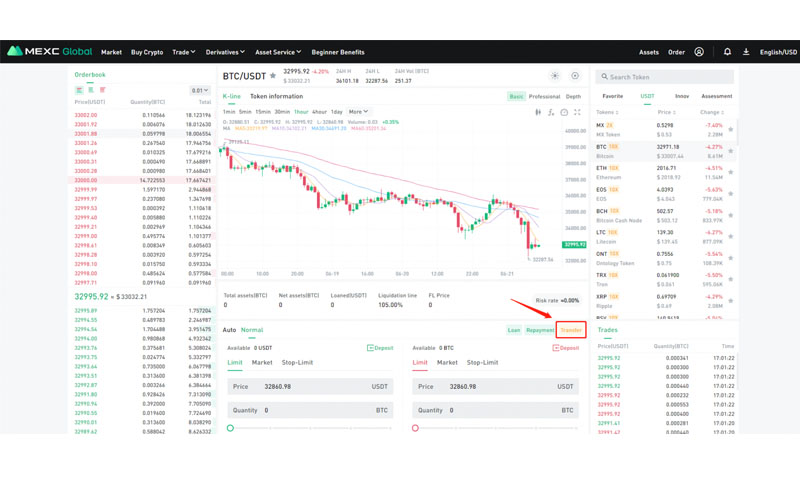Screen dimensions: 800x492
Task: Click the Repayment button
Action: [x=540, y=330]
